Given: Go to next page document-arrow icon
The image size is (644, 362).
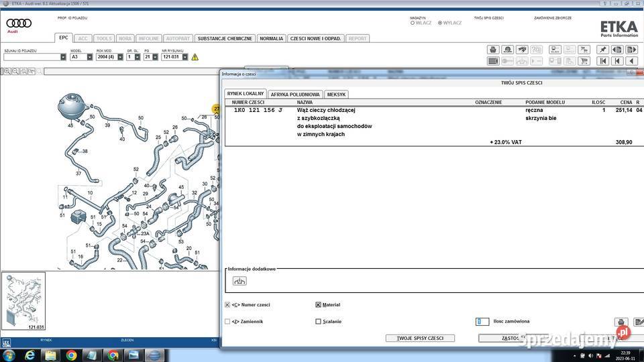Looking at the screenshot, I should (633, 50).
